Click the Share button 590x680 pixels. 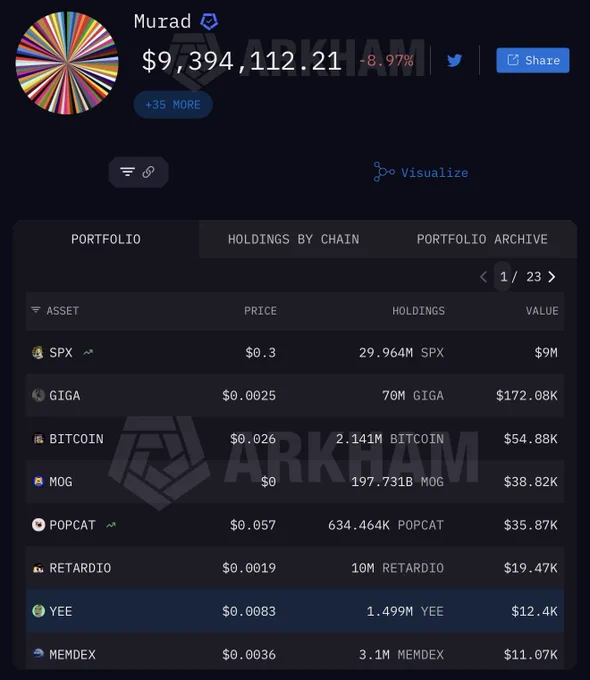coord(533,60)
